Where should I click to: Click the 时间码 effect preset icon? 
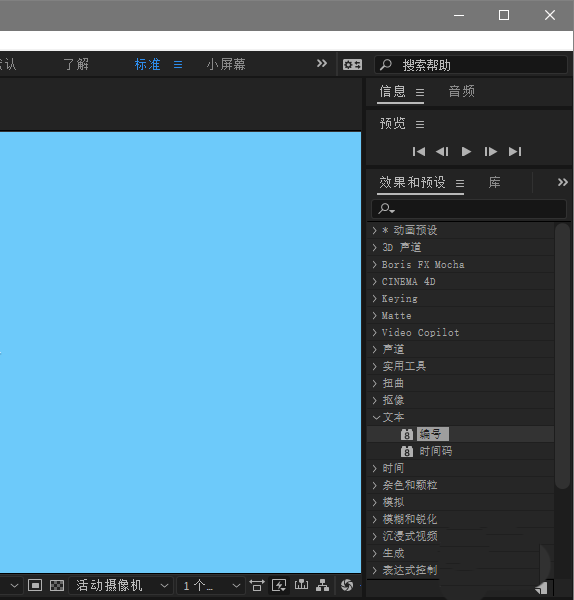[x=407, y=452]
